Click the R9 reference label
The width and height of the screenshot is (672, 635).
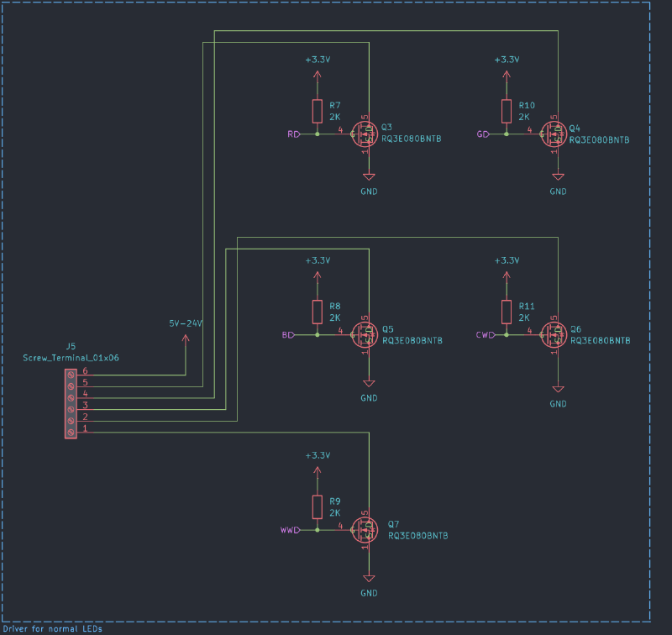point(334,501)
